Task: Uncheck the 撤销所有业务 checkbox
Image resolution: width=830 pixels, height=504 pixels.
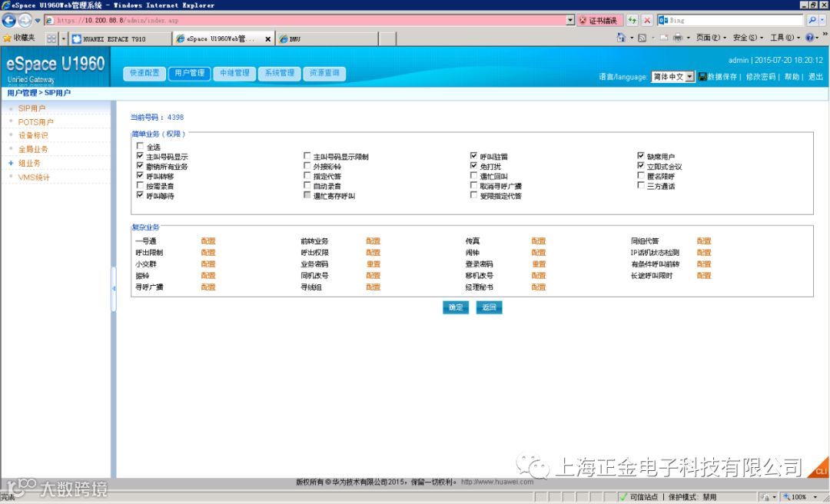Action: [140, 166]
